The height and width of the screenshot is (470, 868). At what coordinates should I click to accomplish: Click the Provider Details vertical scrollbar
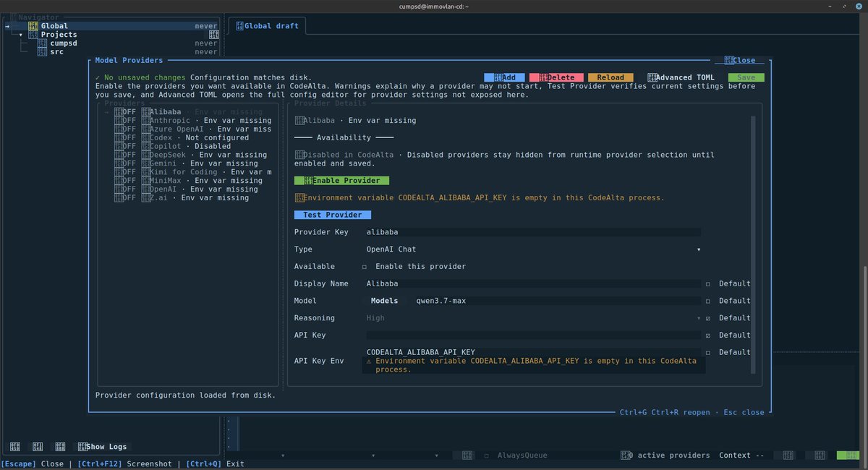point(752,244)
